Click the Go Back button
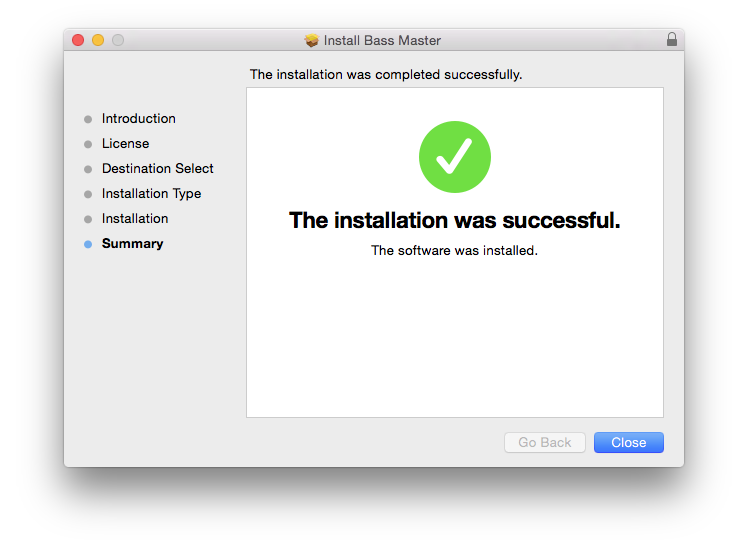Screen dimensions: 747x545 (545, 443)
